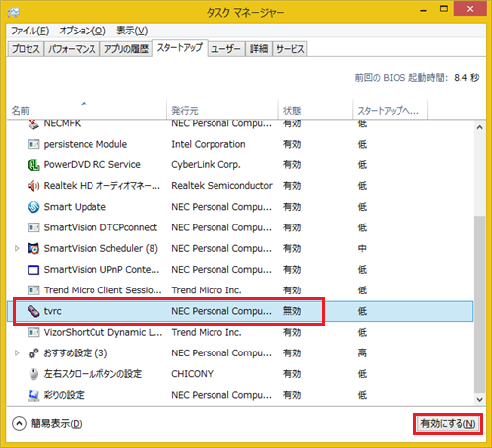Click Intel Corporation publisher text
492x448 pixels.
[209, 144]
